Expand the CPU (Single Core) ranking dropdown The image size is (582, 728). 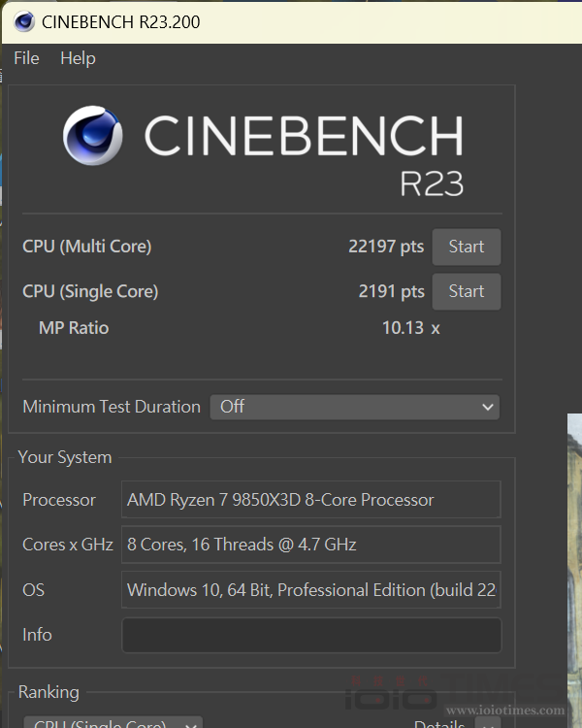coord(112,723)
